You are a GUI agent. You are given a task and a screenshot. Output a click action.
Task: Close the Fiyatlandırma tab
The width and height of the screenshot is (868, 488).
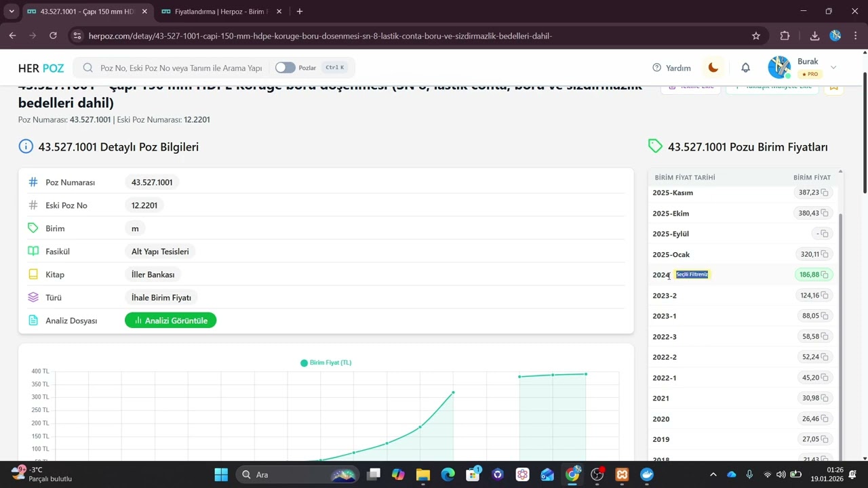(x=279, y=12)
